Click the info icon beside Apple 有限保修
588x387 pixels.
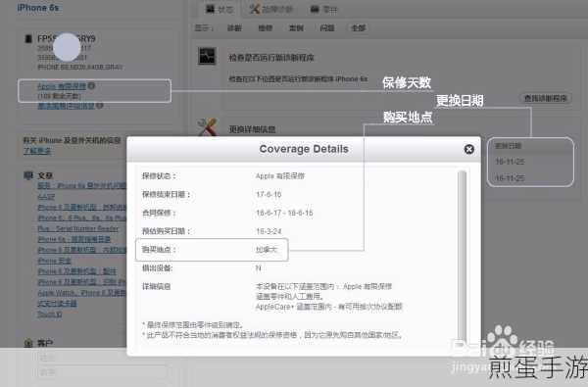pos(91,86)
